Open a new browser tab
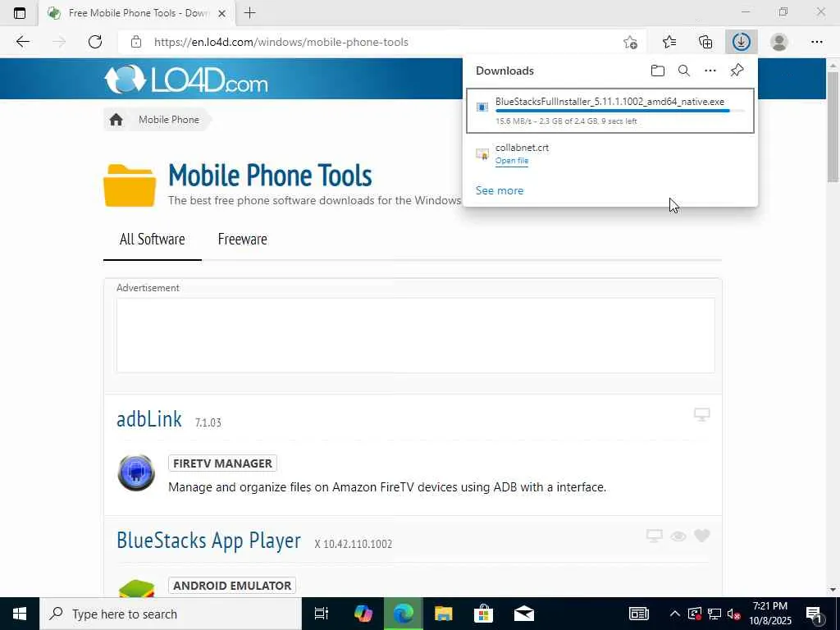840x630 pixels. point(249,13)
